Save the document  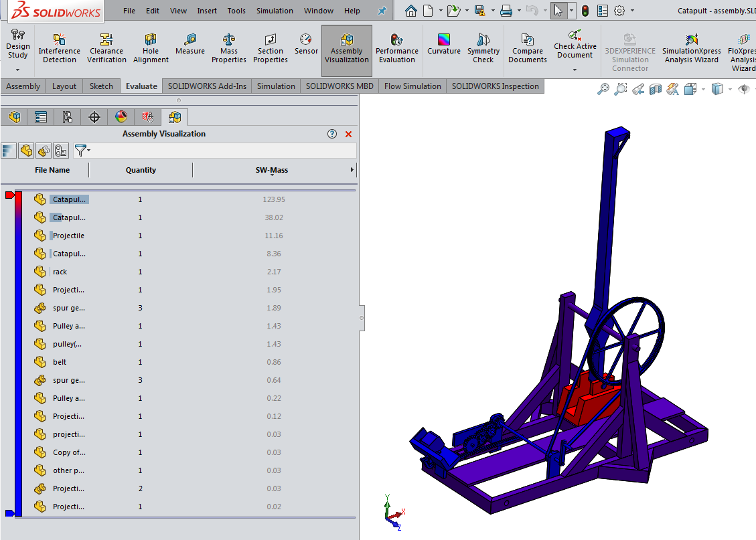[479, 11]
